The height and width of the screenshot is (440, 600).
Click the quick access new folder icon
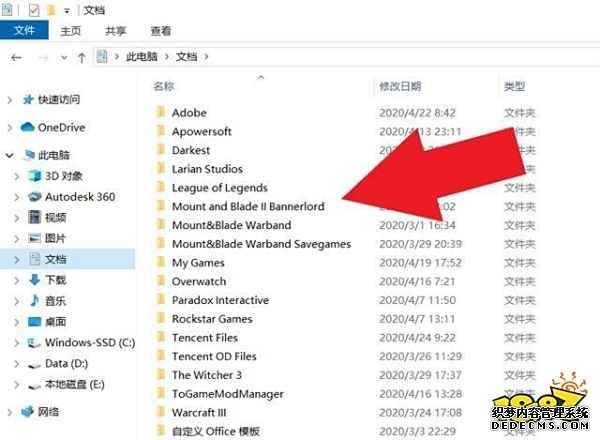click(x=51, y=10)
